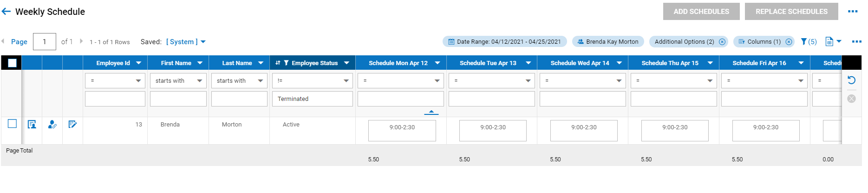
Task: Click the reset filters refresh icon
Action: coord(851,80)
